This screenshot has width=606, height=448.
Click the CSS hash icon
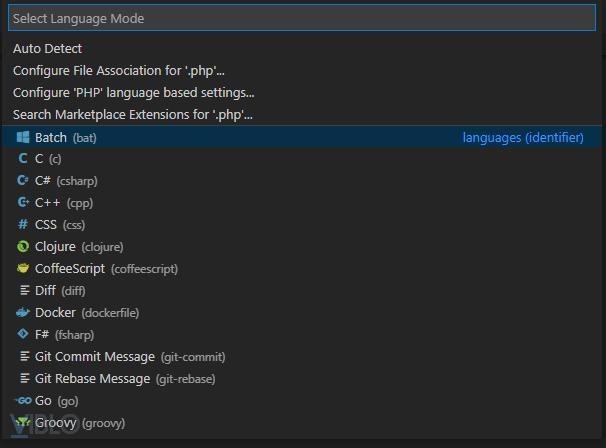point(23,225)
